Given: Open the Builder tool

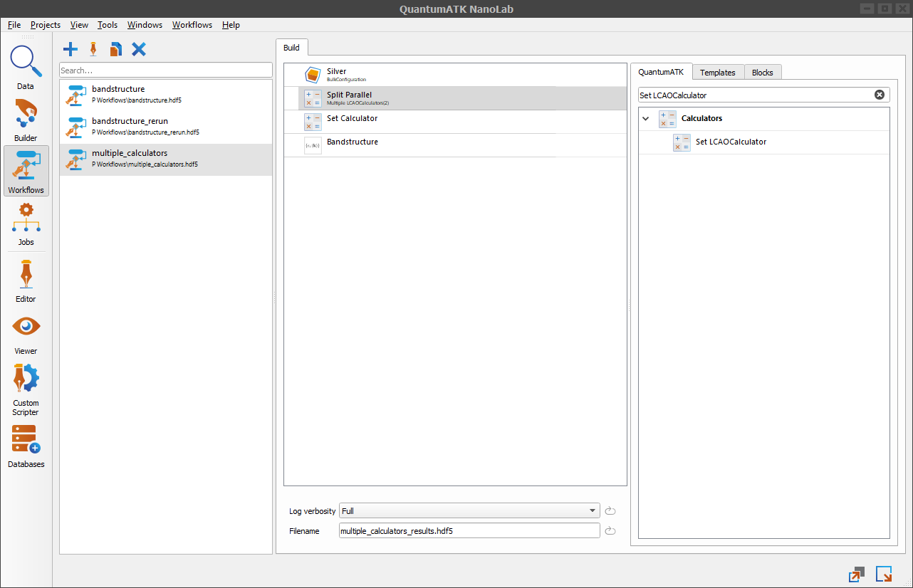Looking at the screenshot, I should pos(26,120).
